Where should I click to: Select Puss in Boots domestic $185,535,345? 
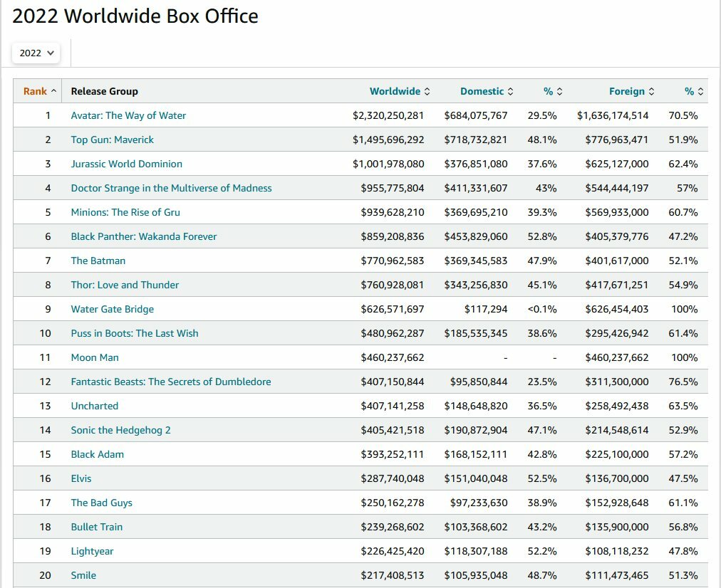click(475, 333)
